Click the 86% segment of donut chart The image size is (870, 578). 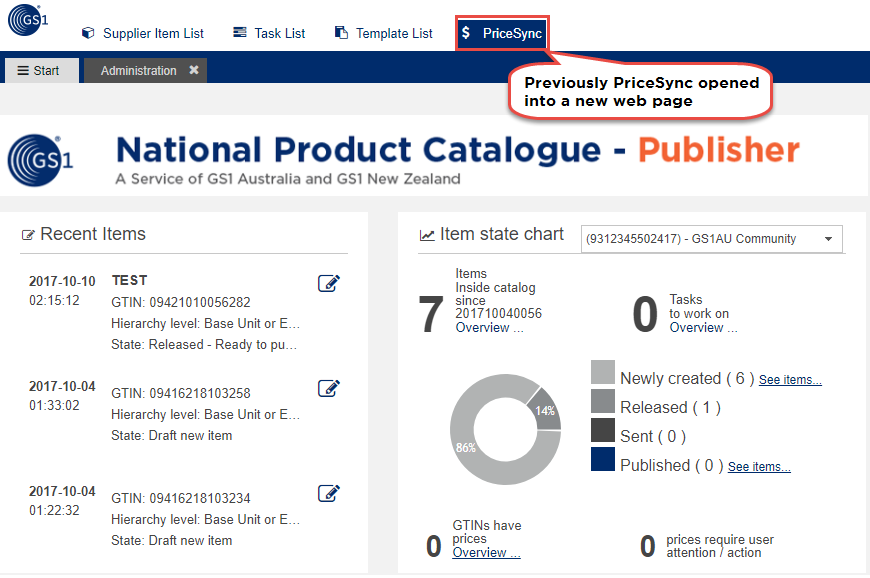(x=465, y=447)
